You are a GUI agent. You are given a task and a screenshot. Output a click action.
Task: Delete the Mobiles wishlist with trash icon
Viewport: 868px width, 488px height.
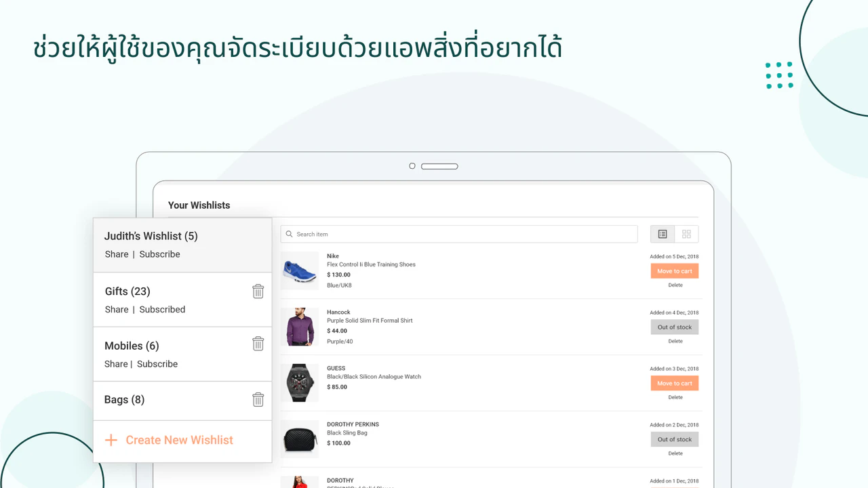tap(258, 344)
